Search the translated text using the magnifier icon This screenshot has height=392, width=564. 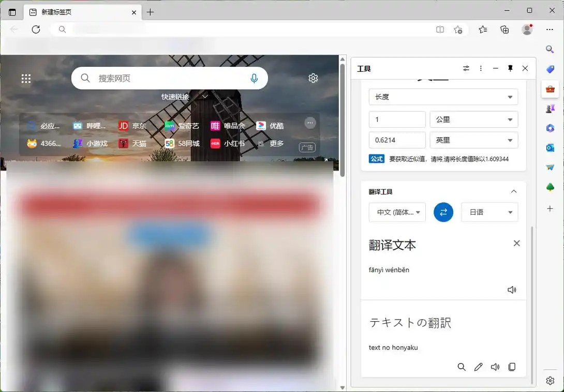point(462,367)
